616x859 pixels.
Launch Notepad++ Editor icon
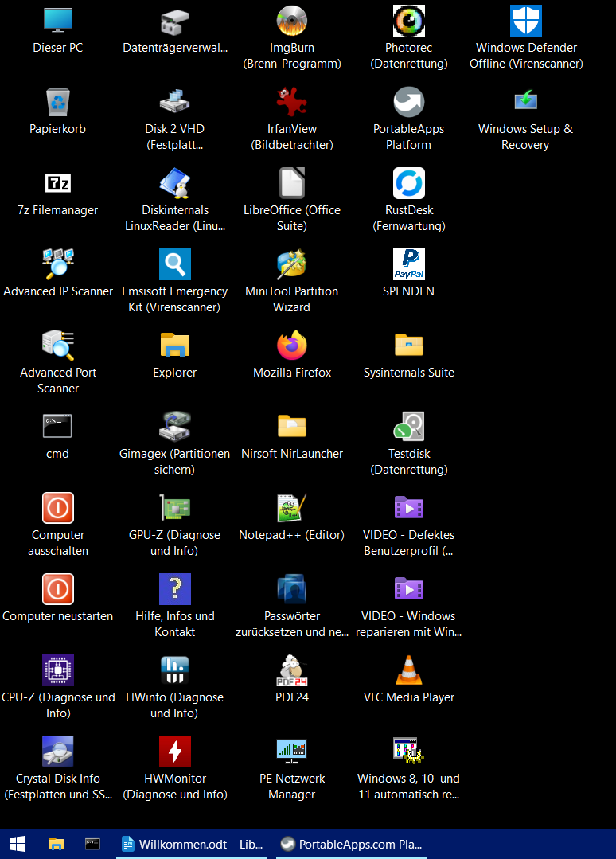(x=292, y=507)
